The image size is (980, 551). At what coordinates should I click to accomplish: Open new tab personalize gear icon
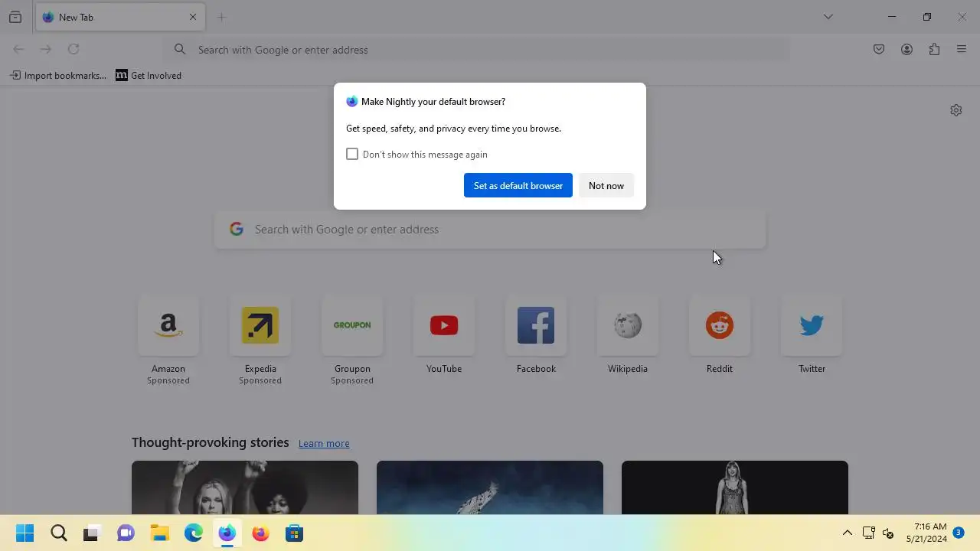[955, 110]
